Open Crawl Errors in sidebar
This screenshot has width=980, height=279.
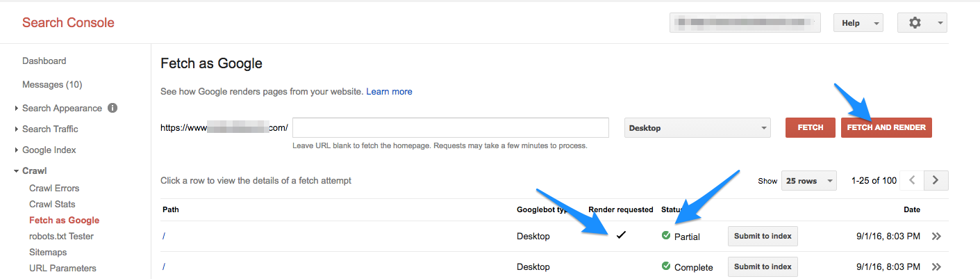[54, 189]
